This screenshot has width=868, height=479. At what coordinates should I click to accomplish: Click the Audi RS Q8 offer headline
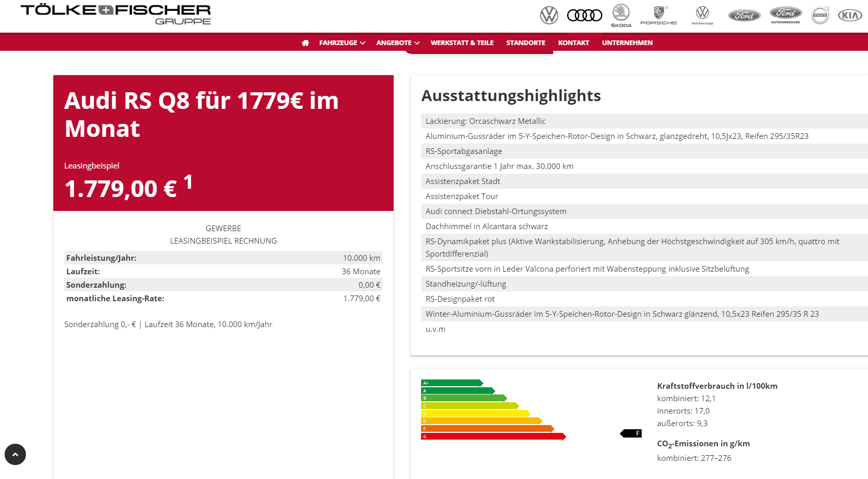coord(201,115)
